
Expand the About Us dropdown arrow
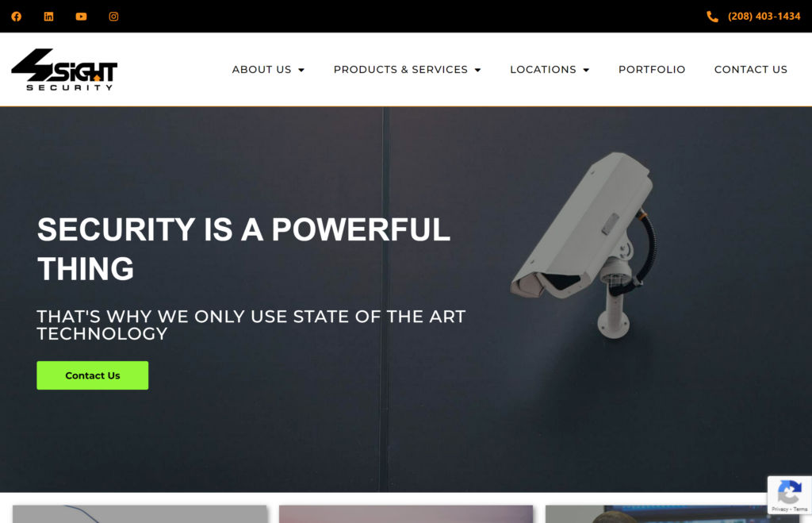pyautogui.click(x=301, y=70)
